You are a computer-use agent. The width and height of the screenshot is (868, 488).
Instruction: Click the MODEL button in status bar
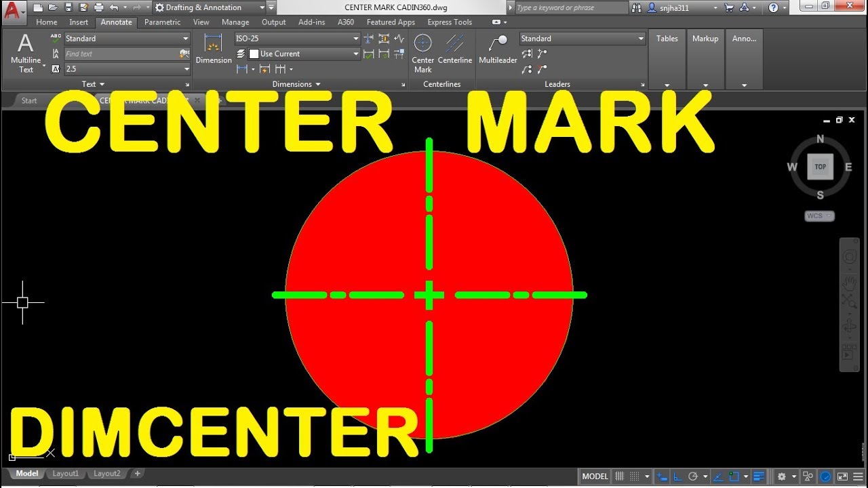595,476
